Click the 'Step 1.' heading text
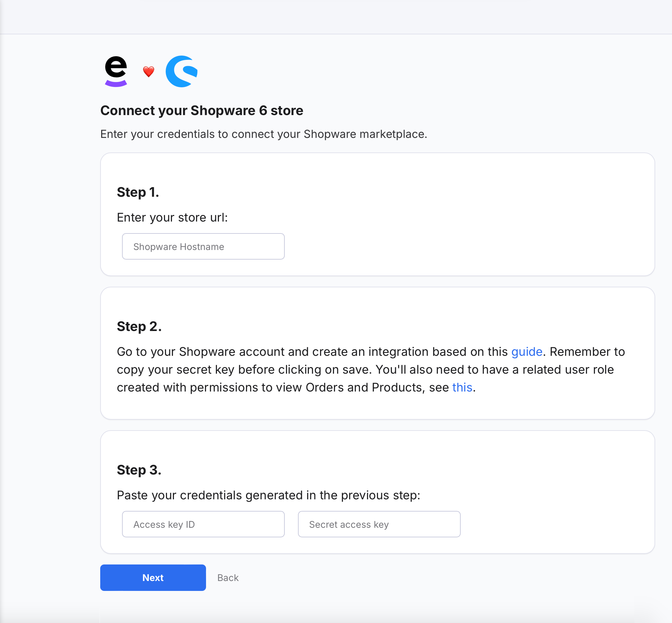 tap(138, 192)
